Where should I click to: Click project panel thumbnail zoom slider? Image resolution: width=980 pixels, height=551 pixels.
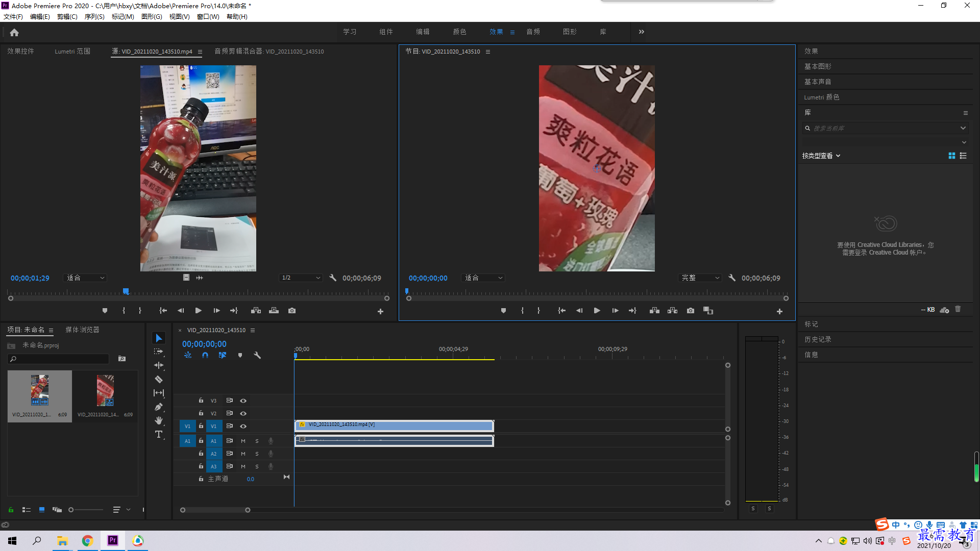[71, 510]
